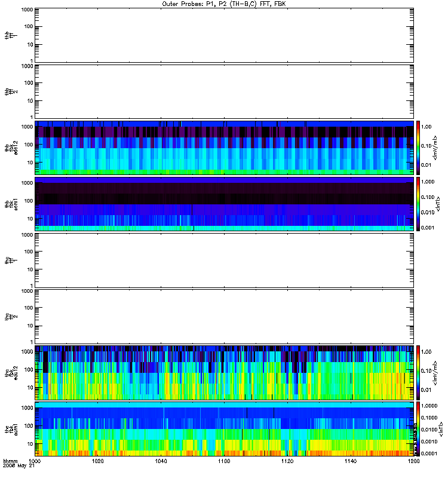Select the thc fbk edc12 spectrogram panel
The image size is (448, 478).
coord(224,373)
